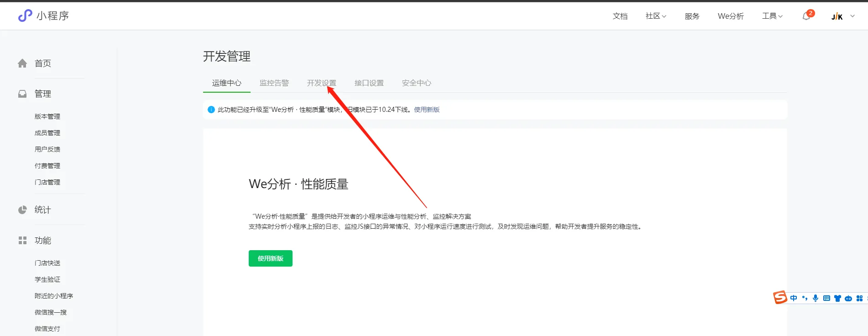Click the inbox icon beside 管理
868x336 pixels.
pyautogui.click(x=22, y=94)
